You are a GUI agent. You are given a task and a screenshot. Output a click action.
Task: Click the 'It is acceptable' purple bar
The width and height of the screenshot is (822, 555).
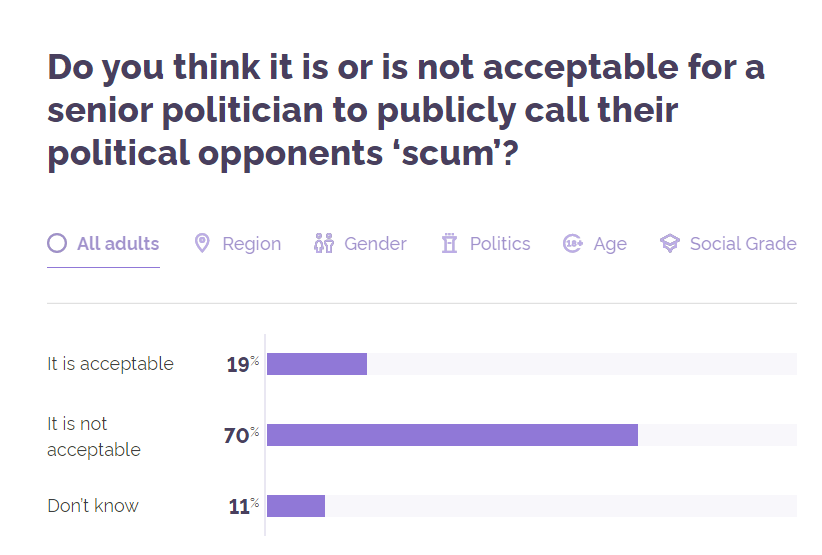tap(317, 364)
